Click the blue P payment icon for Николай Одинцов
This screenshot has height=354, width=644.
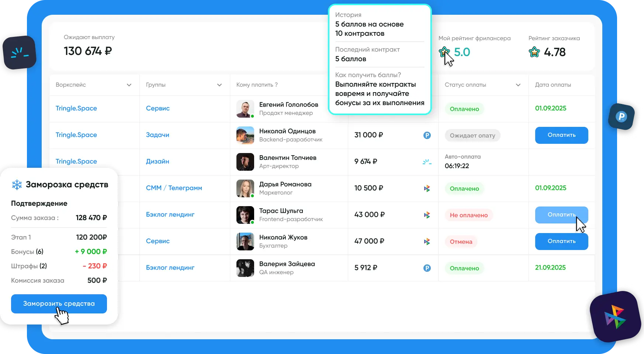click(427, 135)
